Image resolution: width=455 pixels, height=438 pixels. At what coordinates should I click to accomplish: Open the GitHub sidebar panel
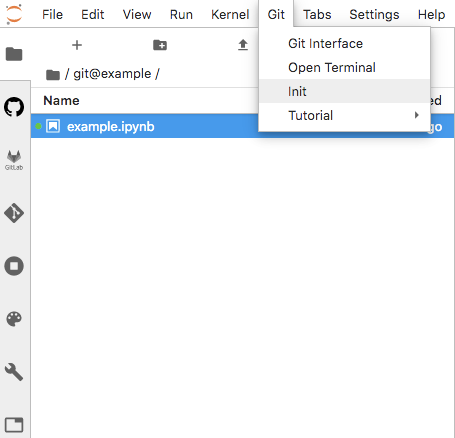tap(14, 107)
